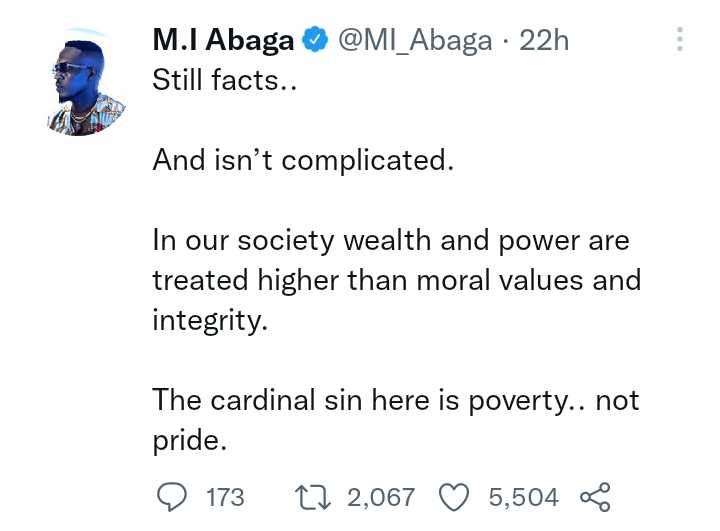Open the three-dot more options menu
Screen dimensions: 720x531
point(680,39)
